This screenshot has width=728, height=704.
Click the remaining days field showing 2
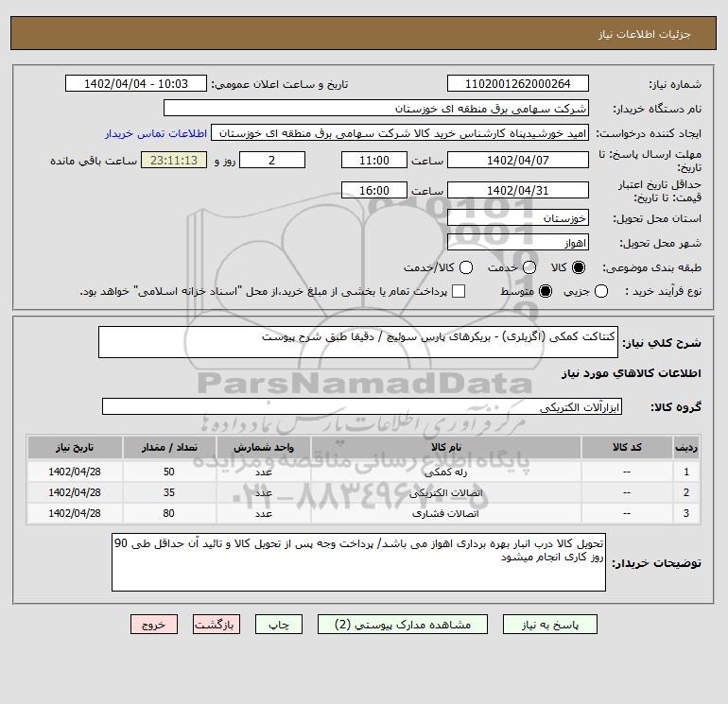point(272,160)
